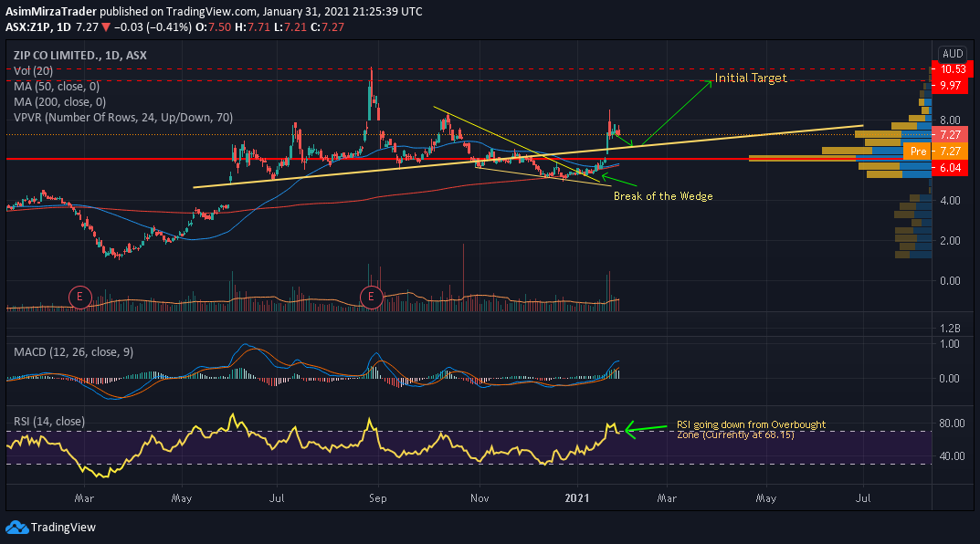Click the Nov label on the time axis
The image size is (980, 544).
click(x=480, y=497)
